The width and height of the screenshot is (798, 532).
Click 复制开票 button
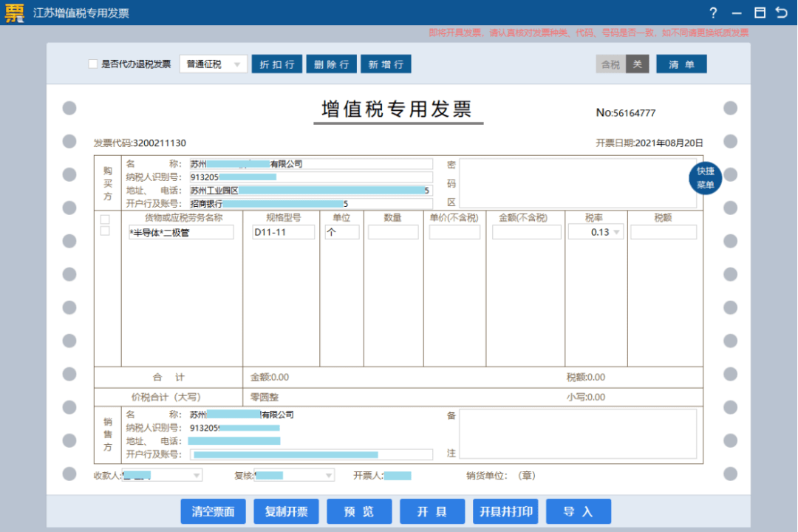pyautogui.click(x=287, y=511)
